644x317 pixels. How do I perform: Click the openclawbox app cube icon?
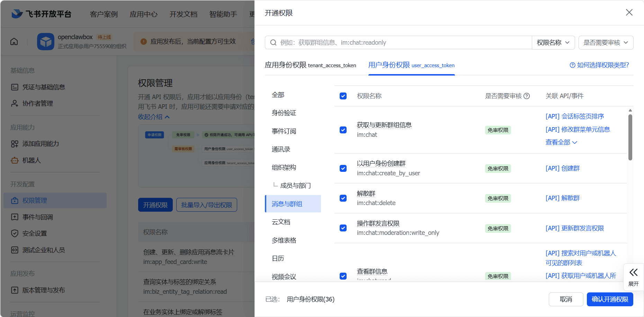pyautogui.click(x=46, y=42)
